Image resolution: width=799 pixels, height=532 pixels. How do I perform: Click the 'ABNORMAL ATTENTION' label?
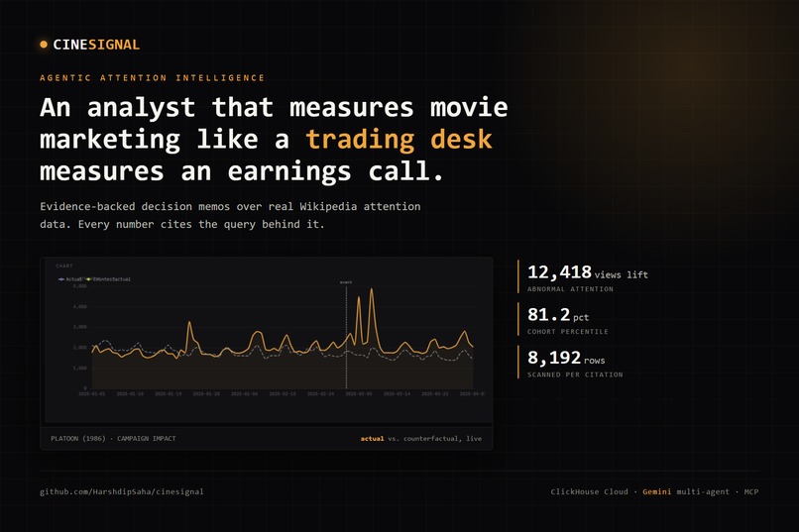coord(570,289)
